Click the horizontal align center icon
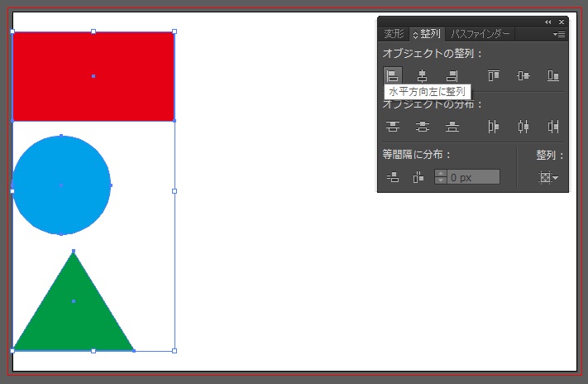The width and height of the screenshot is (588, 384). click(422, 75)
